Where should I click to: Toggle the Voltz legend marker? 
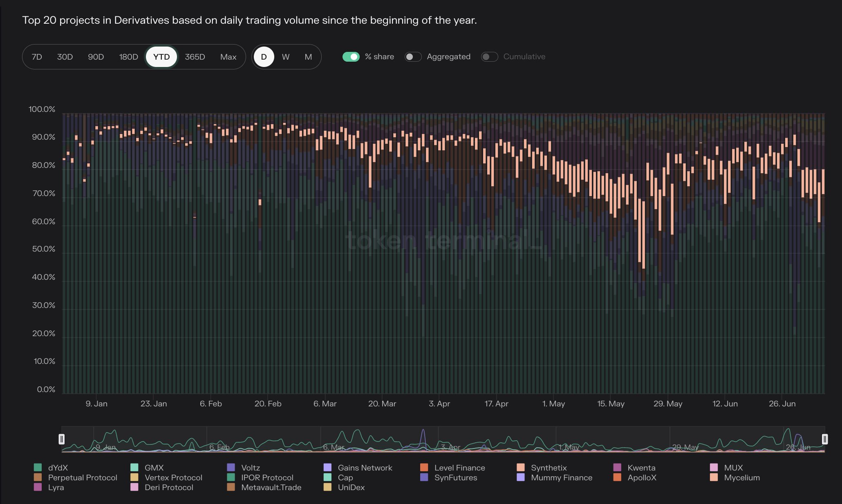[x=231, y=467]
